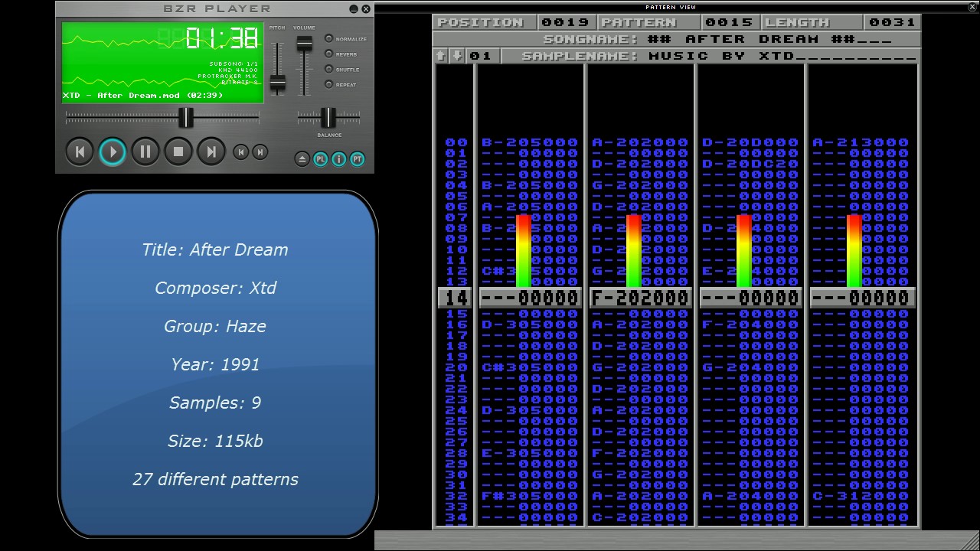Click the SAMPLENAME Music by XTD field
Viewport: 980px width, 551px height.
[781, 56]
